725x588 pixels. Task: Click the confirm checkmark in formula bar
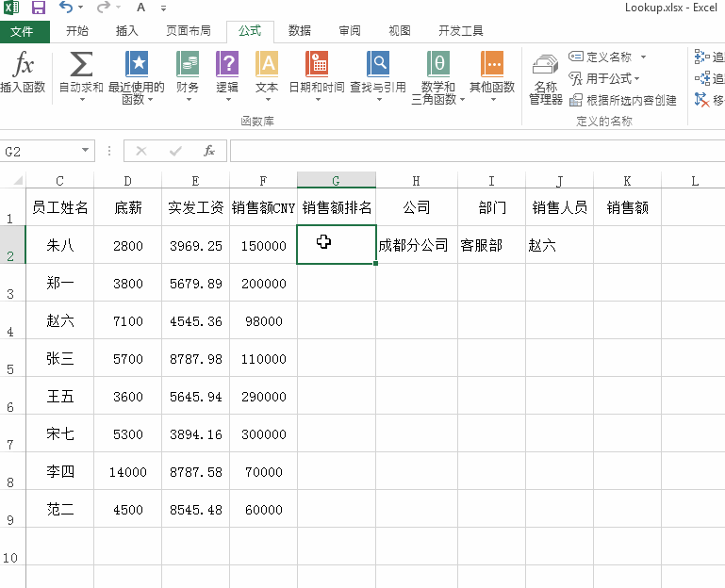point(175,151)
